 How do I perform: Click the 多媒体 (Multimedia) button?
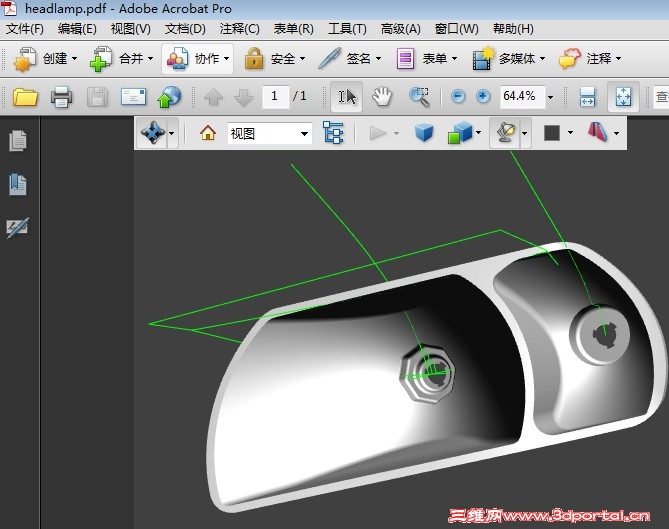(509, 59)
